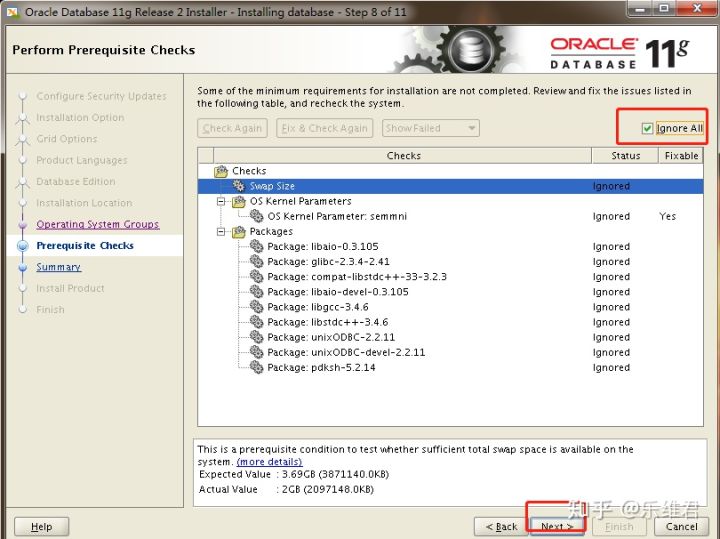Screen dimensions: 720x539
Task: Click gear icon for libgcc-3.4.6 package
Action: 257,308
